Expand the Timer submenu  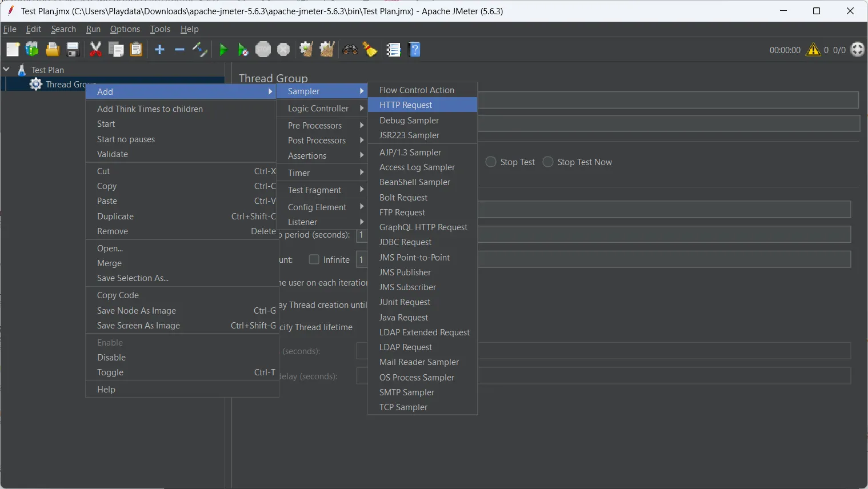coord(322,173)
